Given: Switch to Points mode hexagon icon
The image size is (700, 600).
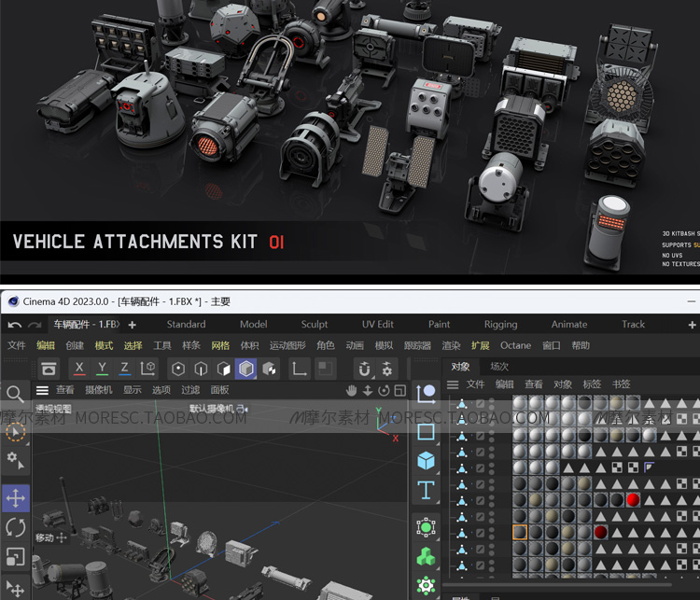Looking at the screenshot, I should [178, 369].
